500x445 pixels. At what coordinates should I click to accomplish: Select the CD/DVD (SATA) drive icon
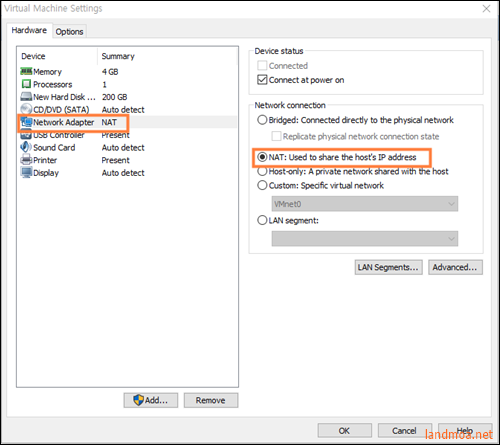pos(26,109)
